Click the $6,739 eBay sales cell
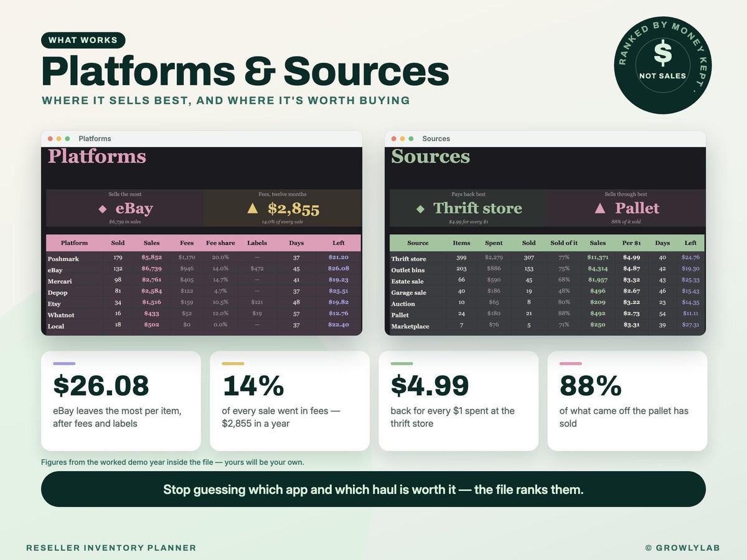Screen dimensions: 747x560 (151, 268)
